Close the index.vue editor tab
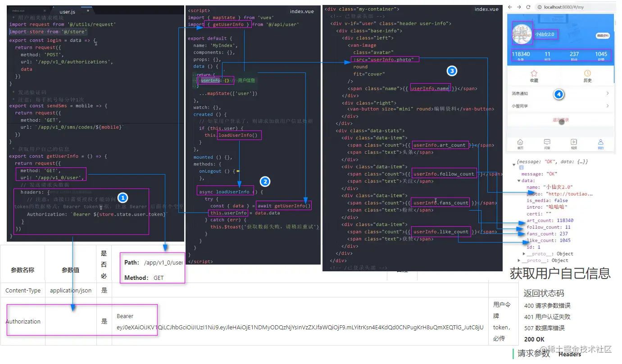 click(x=44, y=10)
